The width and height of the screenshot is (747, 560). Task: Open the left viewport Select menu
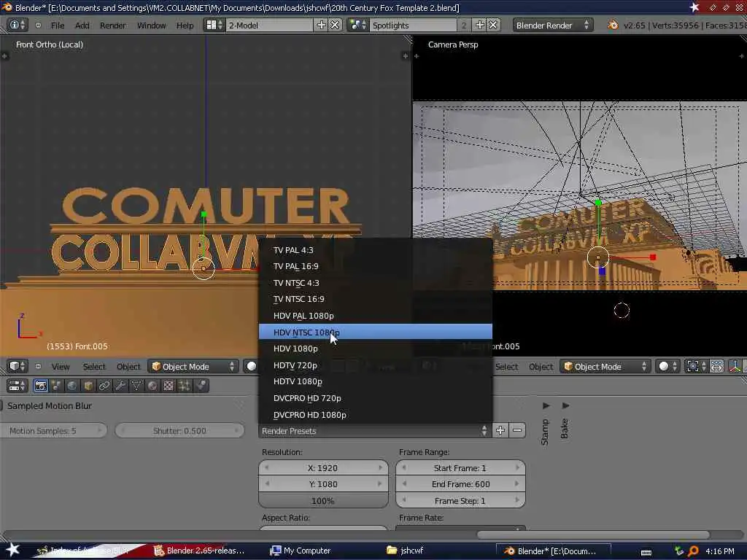point(94,366)
